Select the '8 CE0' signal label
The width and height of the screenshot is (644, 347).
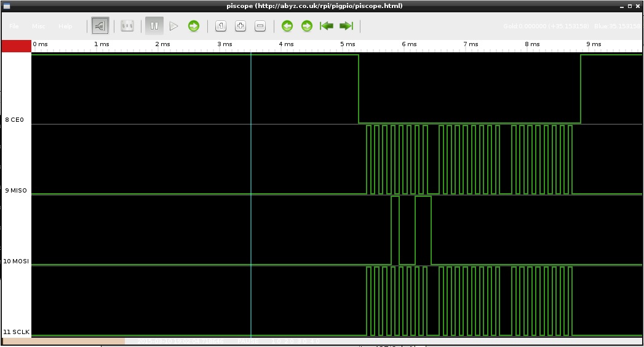(14, 119)
